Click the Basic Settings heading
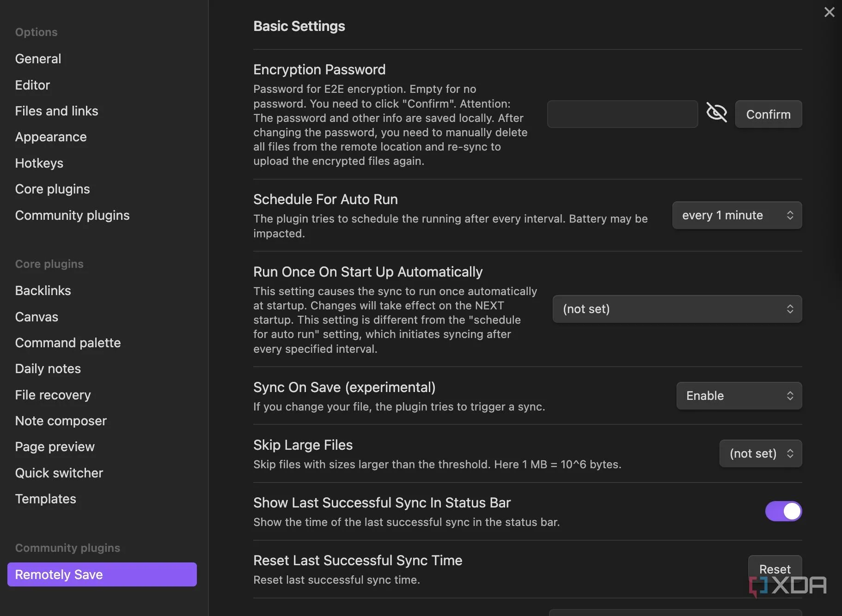Image resolution: width=842 pixels, height=616 pixels. point(299,26)
